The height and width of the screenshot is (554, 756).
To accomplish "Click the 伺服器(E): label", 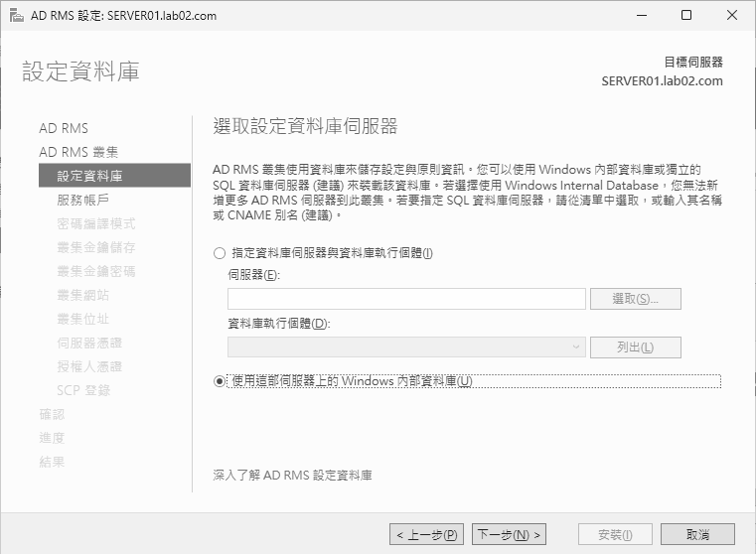I will (253, 275).
